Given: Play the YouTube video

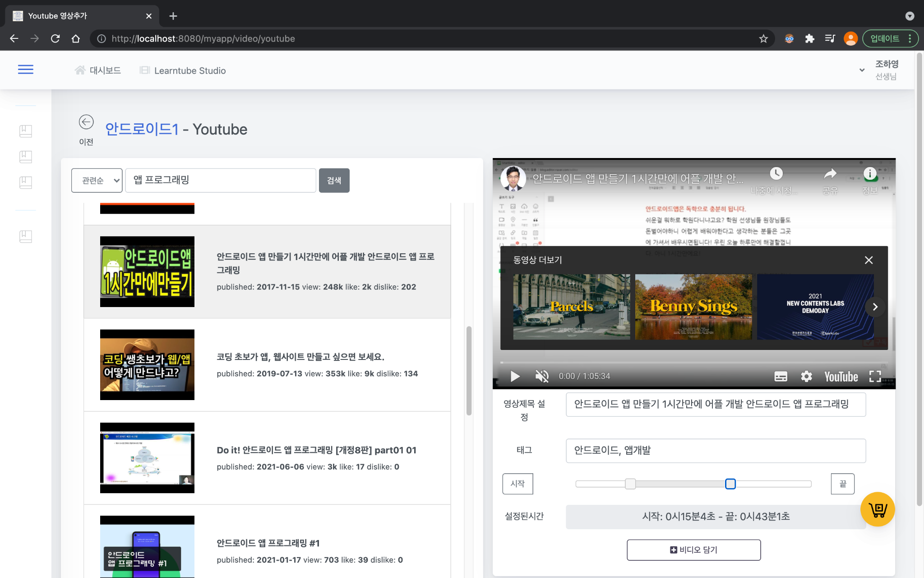Looking at the screenshot, I should [x=515, y=376].
